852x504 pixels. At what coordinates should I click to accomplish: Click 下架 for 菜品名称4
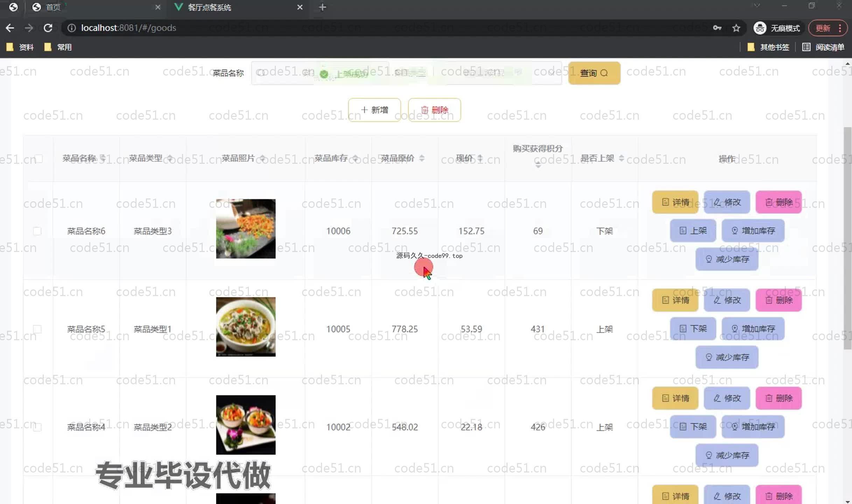point(693,427)
